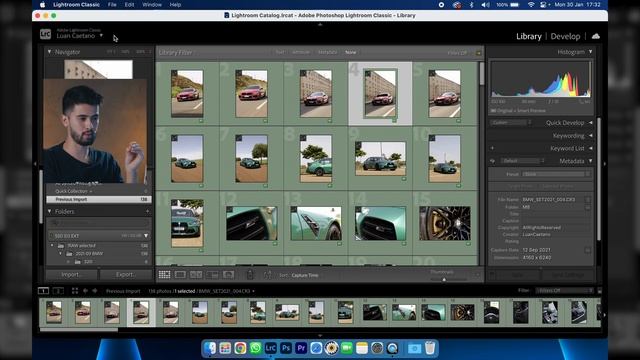Open WhatsApp from the Dock
This screenshot has height=360, width=640.
tap(256, 348)
